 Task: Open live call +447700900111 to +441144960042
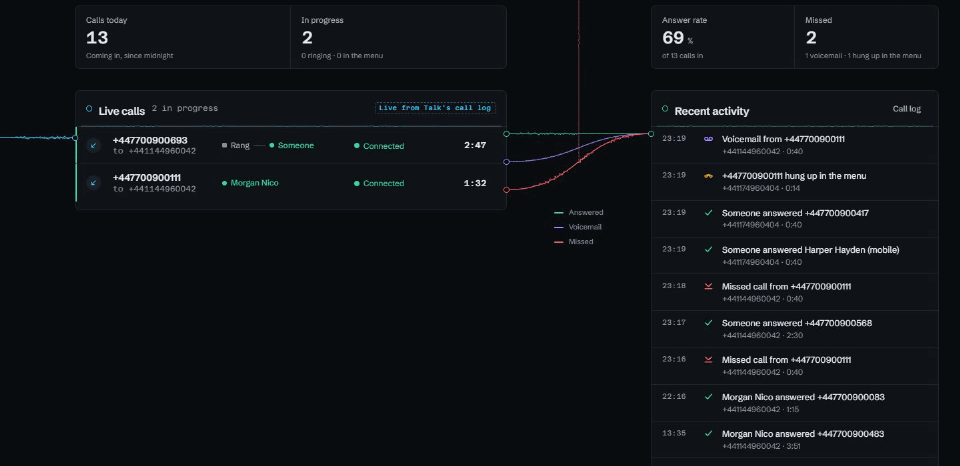click(291, 182)
